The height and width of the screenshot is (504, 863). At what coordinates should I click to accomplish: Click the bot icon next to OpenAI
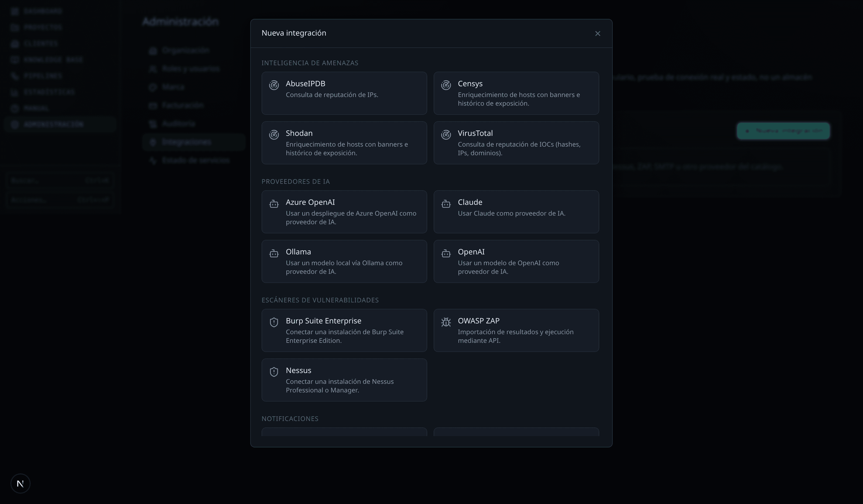click(446, 254)
